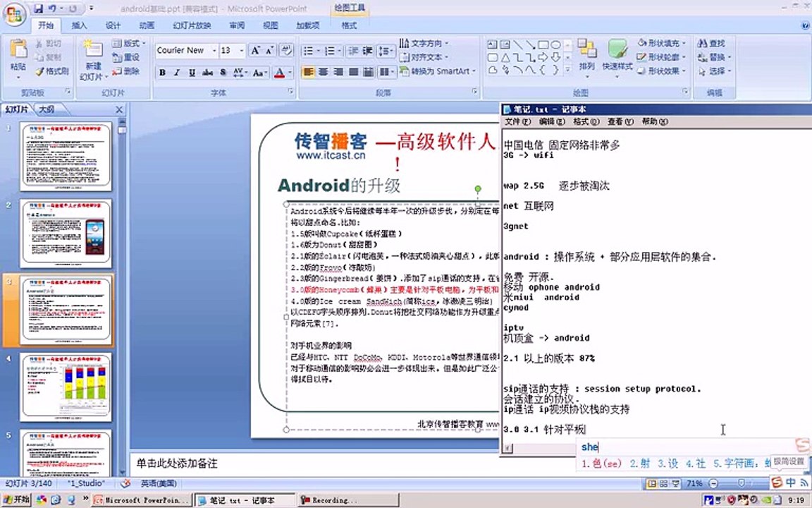Viewport: 812px width, 508px height.
Task: Decrease the list indent level
Action: (353, 50)
